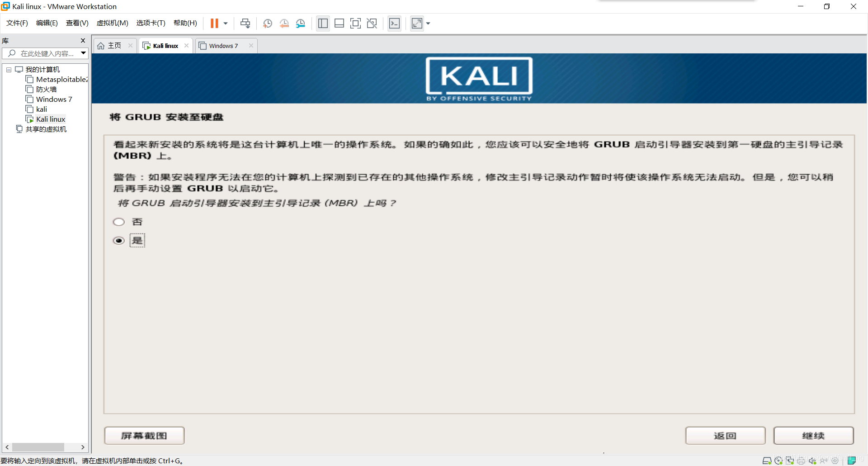This screenshot has width=868, height=466.
Task: Select 我的计算机 in the library
Action: (42, 70)
